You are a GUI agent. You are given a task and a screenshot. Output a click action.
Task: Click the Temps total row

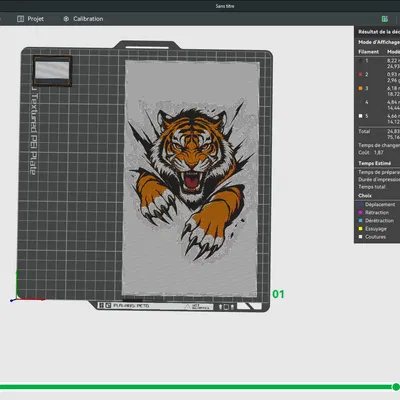pos(372,187)
